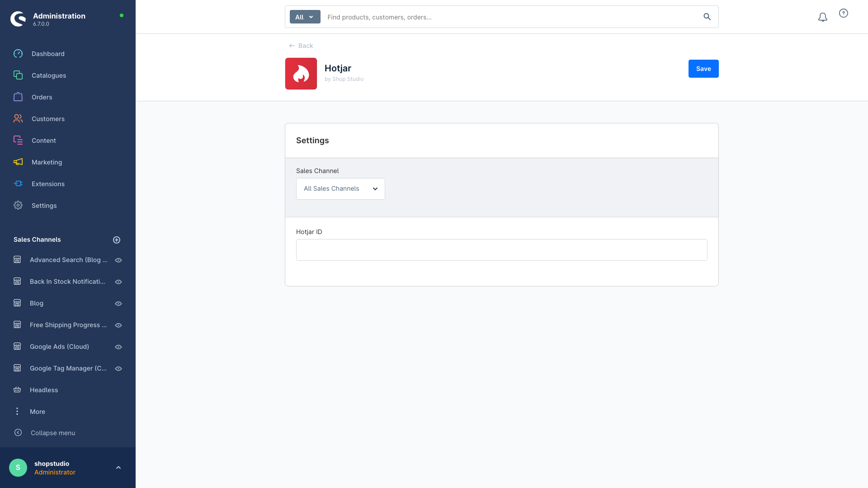Viewport: 868px width, 488px height.
Task: Click the Collapse menu arrow icon
Action: point(18,433)
